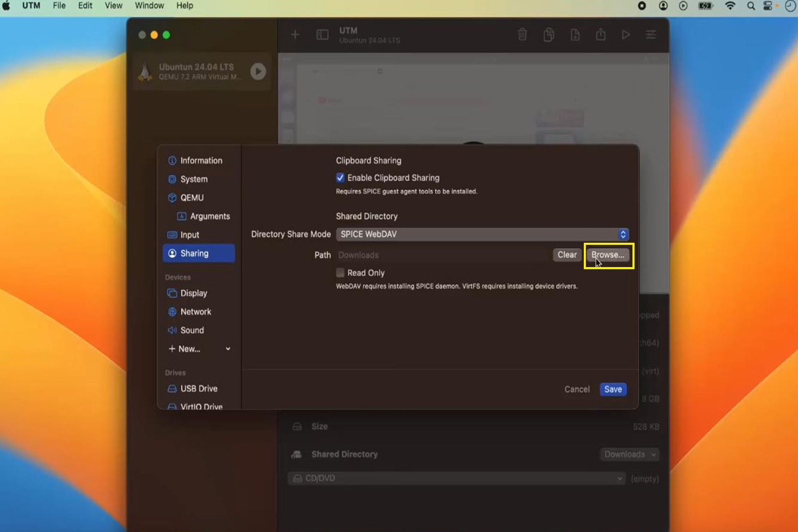Open the Help menu
This screenshot has height=532, width=798.
[x=185, y=6]
